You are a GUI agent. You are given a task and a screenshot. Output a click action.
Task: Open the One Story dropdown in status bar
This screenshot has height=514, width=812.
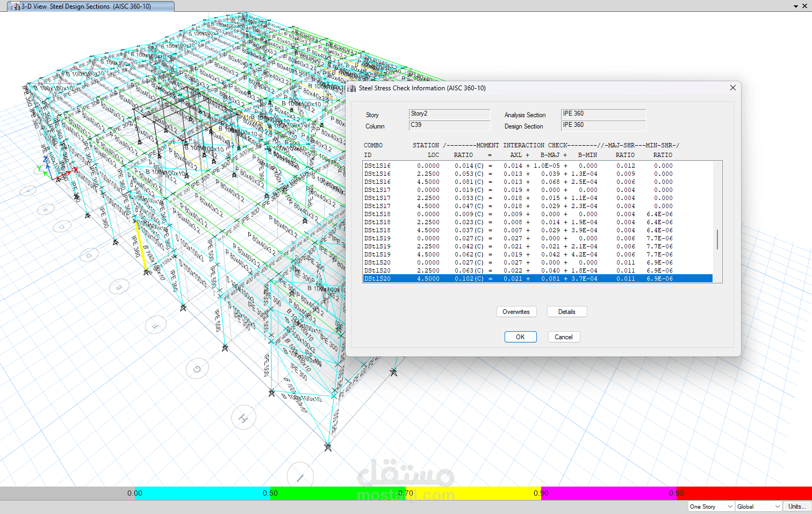(x=711, y=506)
